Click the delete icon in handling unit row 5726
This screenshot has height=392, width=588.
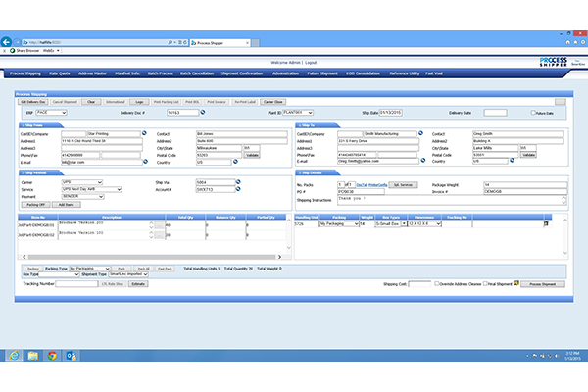point(546,223)
